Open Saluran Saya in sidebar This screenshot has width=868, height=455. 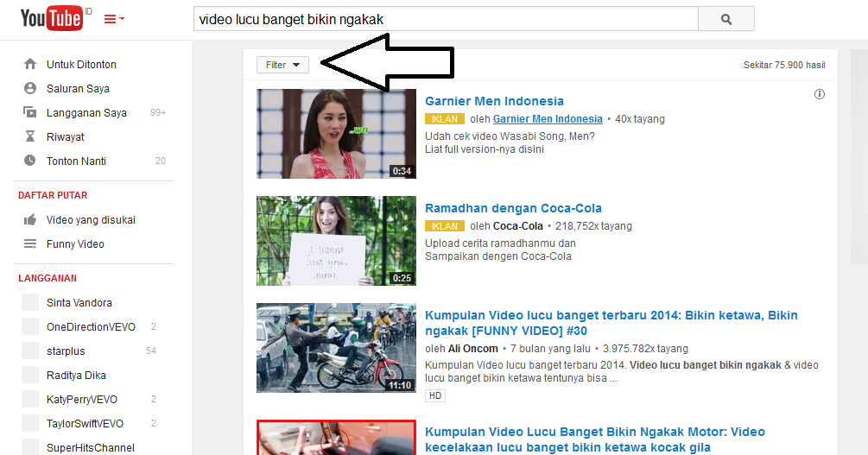coord(78,89)
